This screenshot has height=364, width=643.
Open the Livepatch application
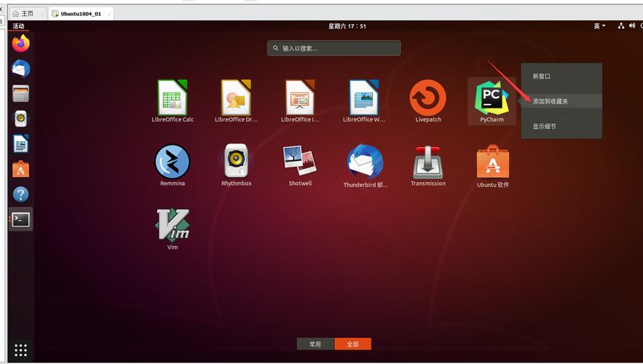point(428,98)
